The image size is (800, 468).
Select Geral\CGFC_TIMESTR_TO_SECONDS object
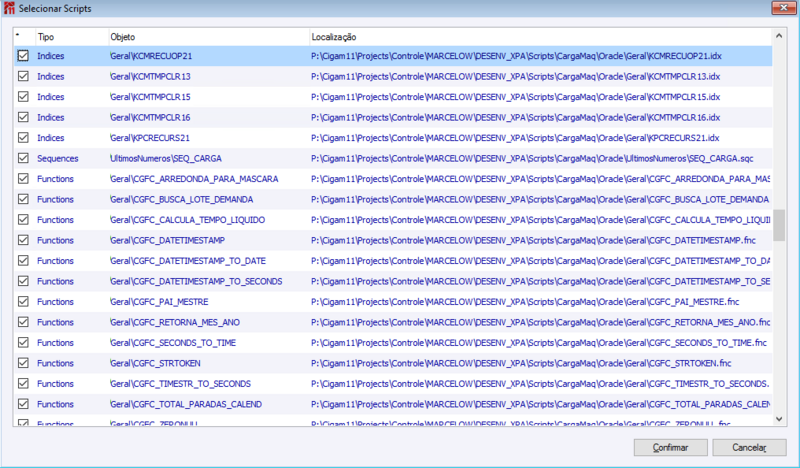coord(181,383)
